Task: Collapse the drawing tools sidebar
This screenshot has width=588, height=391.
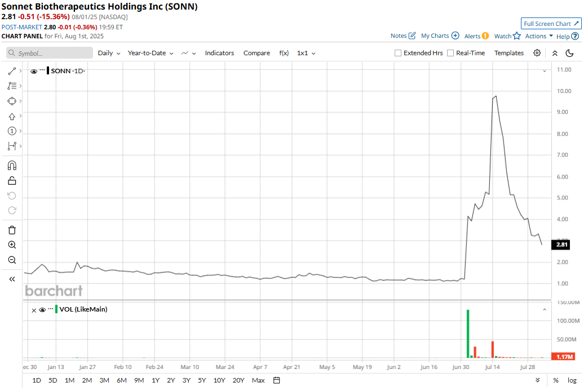Action: (12, 279)
